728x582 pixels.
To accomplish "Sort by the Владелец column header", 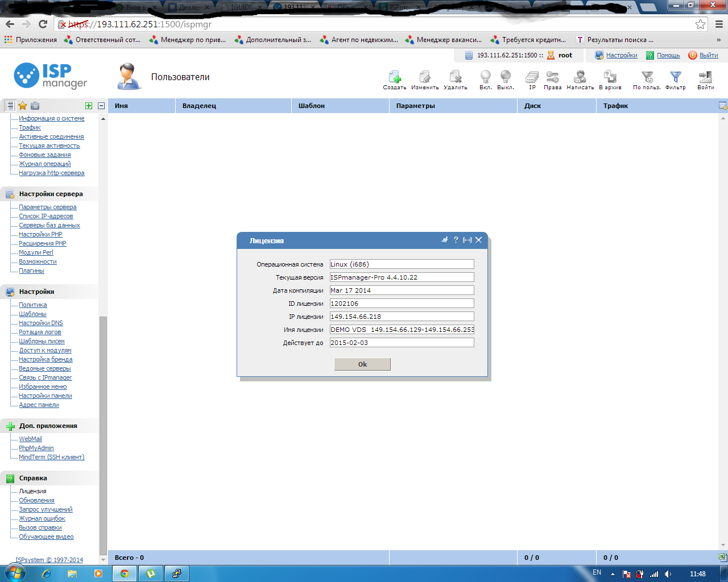I will (x=234, y=106).
